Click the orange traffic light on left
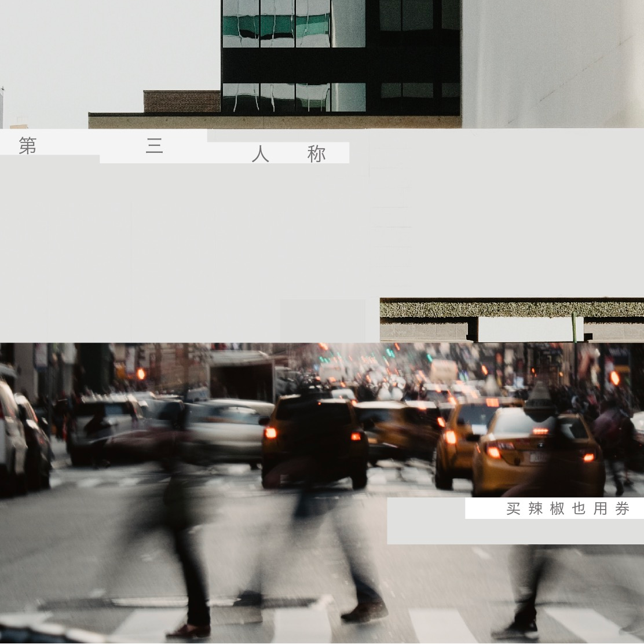This screenshot has width=644, height=644. point(141,374)
